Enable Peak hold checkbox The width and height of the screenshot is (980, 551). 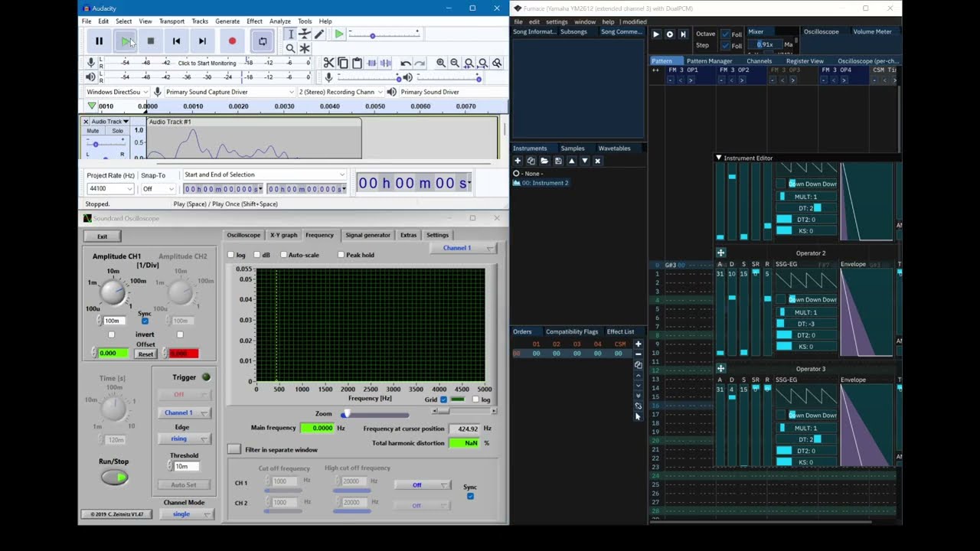pyautogui.click(x=341, y=255)
